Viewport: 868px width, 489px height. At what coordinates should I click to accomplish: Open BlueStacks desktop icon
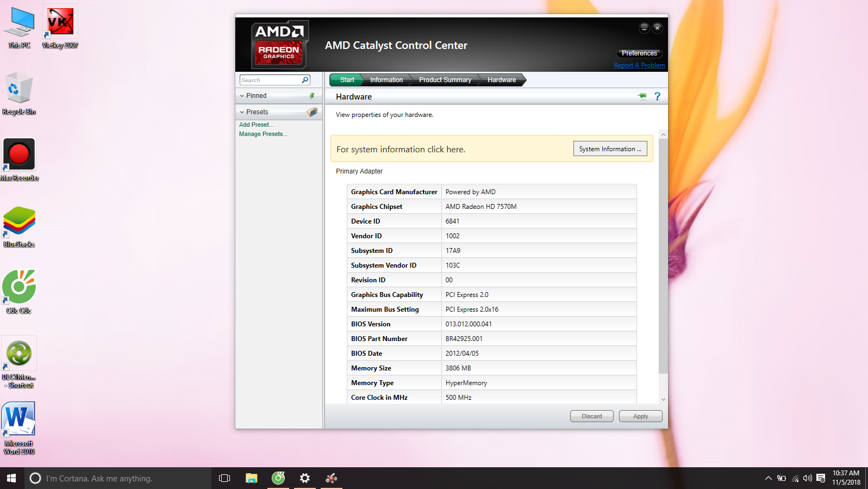[x=19, y=226]
